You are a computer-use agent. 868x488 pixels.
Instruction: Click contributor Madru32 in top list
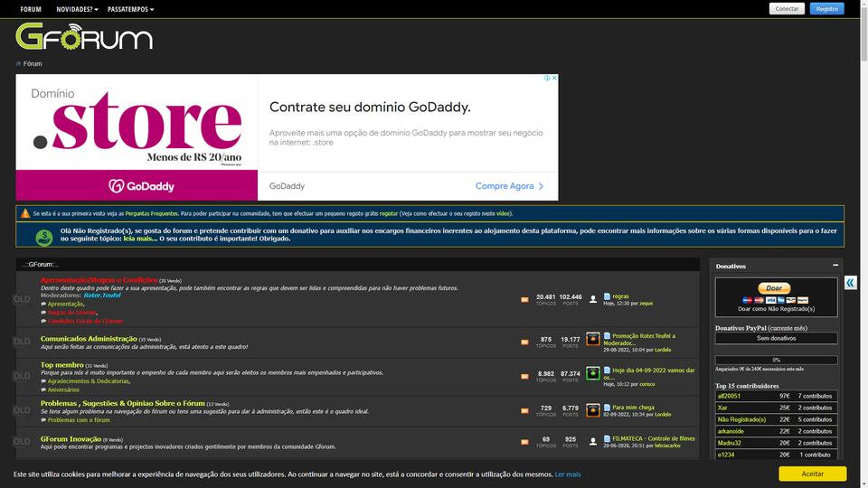point(729,443)
